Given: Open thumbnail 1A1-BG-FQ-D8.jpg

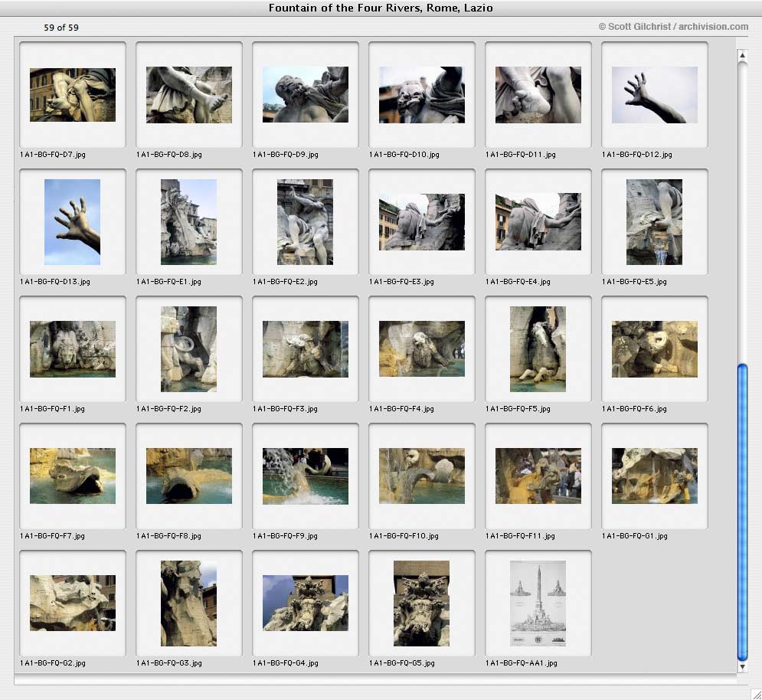Looking at the screenshot, I should (189, 95).
